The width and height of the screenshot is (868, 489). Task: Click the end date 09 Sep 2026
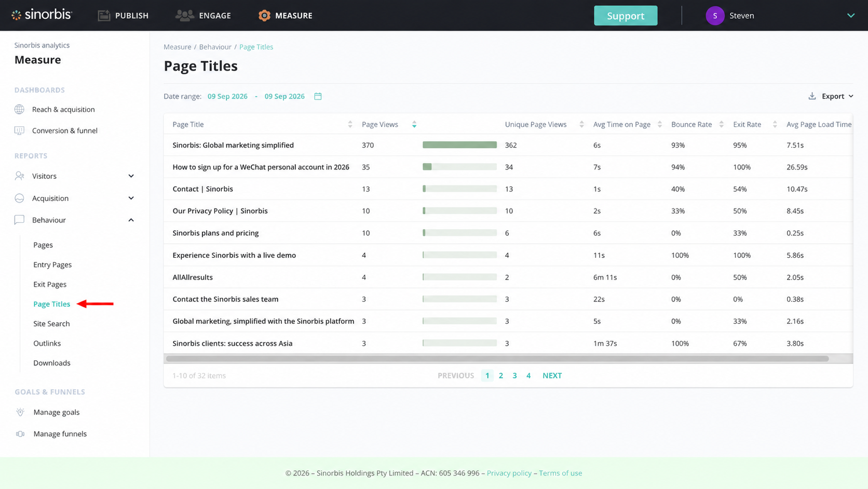tap(284, 96)
